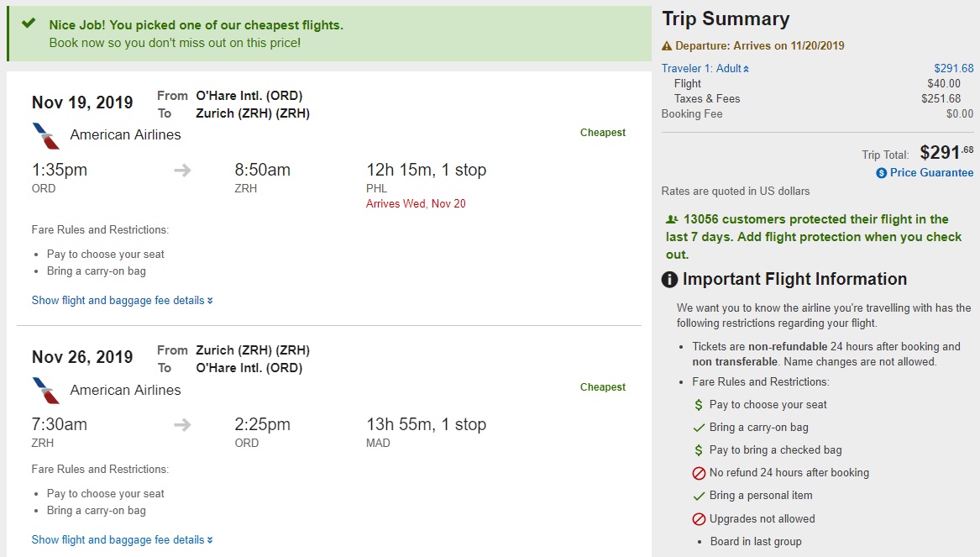Viewport: 980px width, 557px height.
Task: Click the info icon beside Important Flight Information
Action: click(x=669, y=280)
